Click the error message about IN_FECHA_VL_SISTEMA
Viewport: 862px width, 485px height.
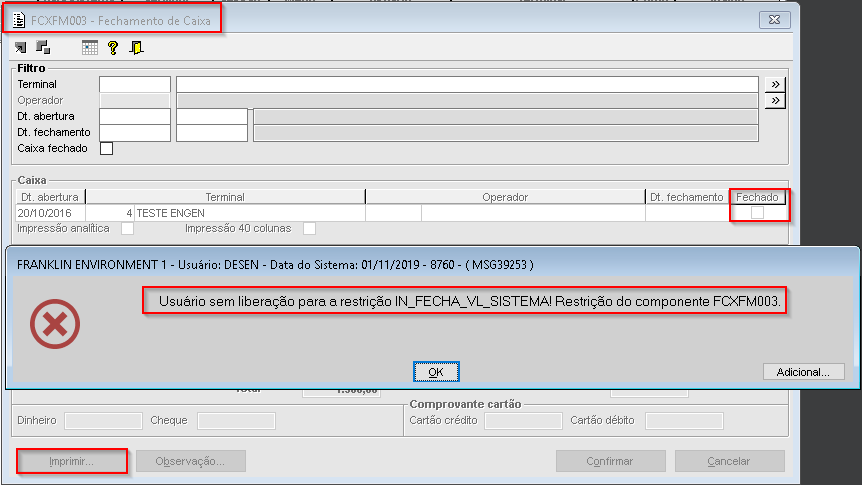point(470,301)
